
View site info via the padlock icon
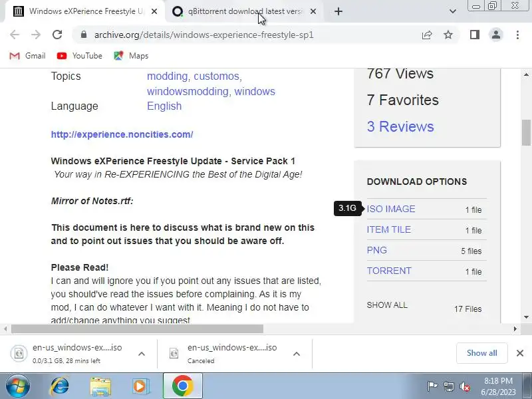pos(84,35)
